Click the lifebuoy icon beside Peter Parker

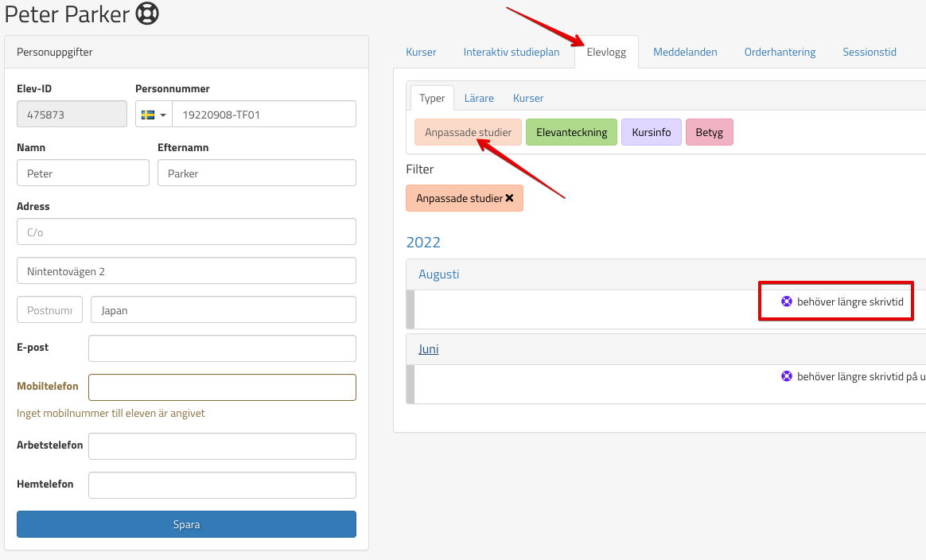[146, 14]
